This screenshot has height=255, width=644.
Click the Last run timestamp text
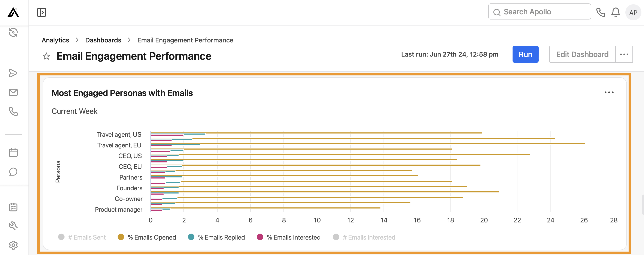[450, 54]
